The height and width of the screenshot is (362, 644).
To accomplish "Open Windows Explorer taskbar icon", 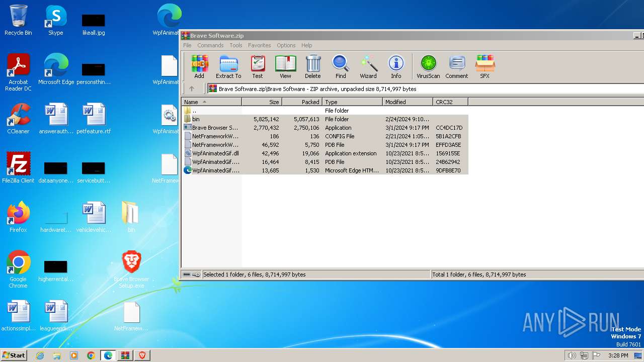I will (x=57, y=355).
